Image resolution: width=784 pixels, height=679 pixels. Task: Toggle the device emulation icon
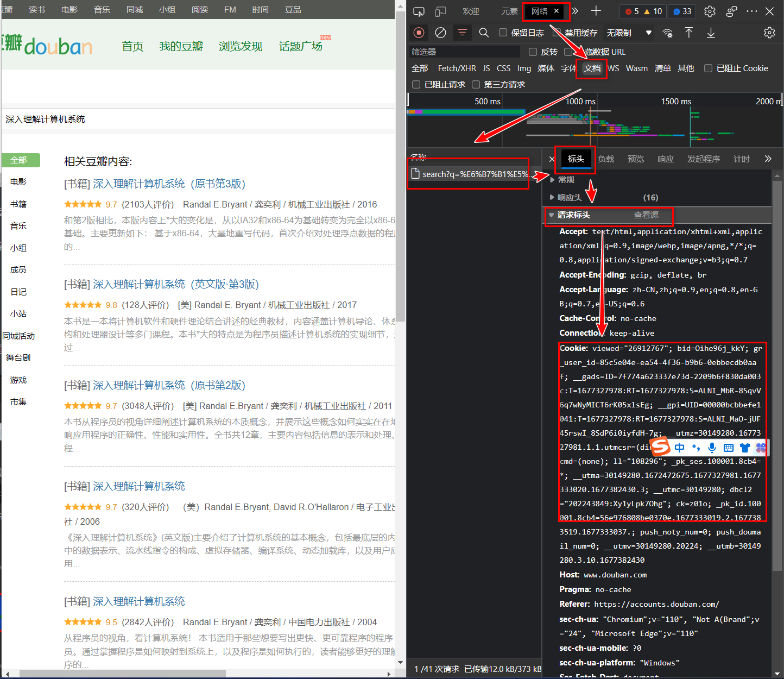point(440,11)
